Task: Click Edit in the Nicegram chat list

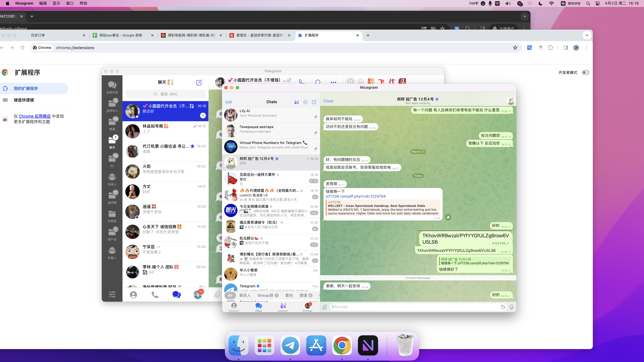Action: (229, 102)
